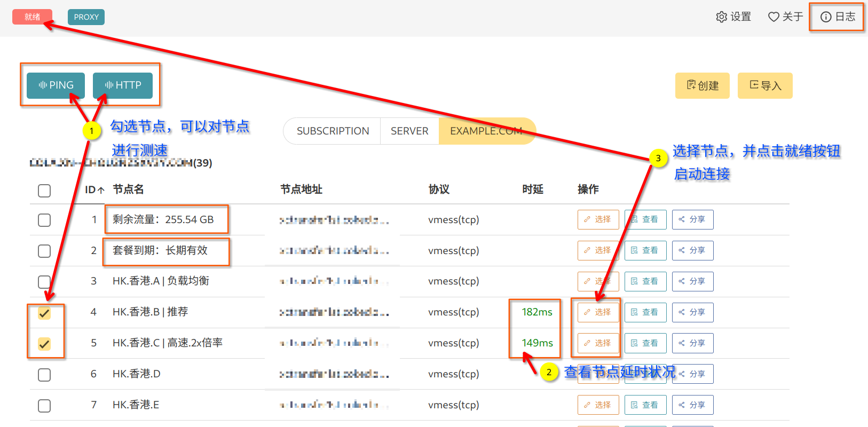The image size is (868, 427).
Task: Click 选择 for HK.香港.E row
Action: tap(598, 405)
